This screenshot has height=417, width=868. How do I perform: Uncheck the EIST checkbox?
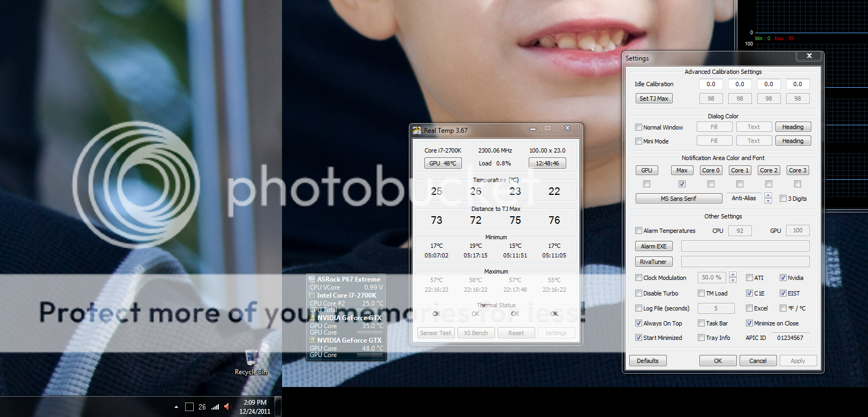tap(783, 293)
